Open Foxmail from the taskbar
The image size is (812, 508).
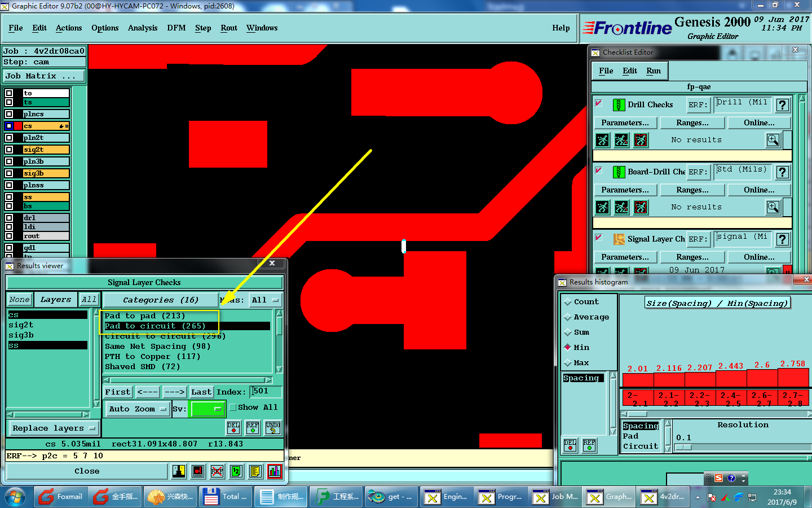click(61, 497)
